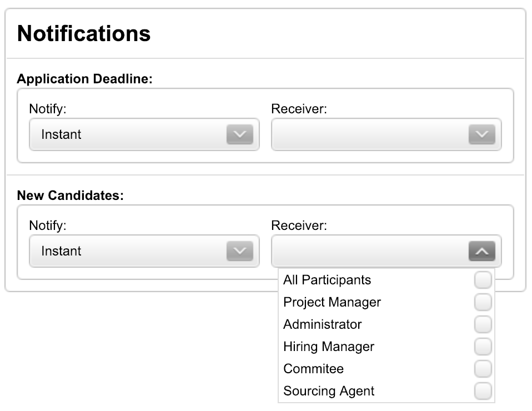Collapse the New Candidates Receiver list chevron
The height and width of the screenshot is (411, 532).
tap(481, 252)
